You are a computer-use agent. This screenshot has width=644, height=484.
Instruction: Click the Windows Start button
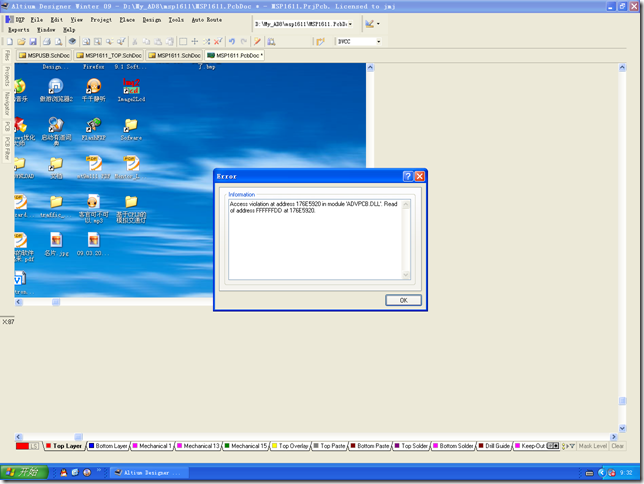[x=24, y=472]
